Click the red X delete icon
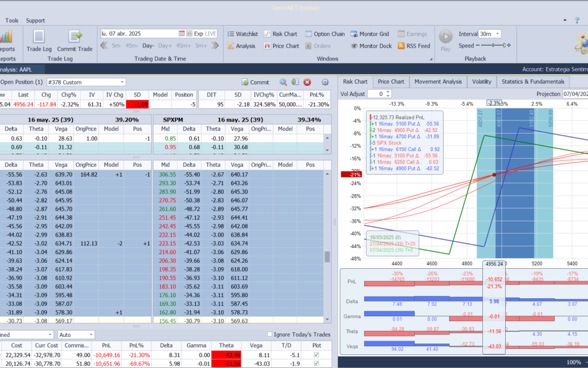 307,82
